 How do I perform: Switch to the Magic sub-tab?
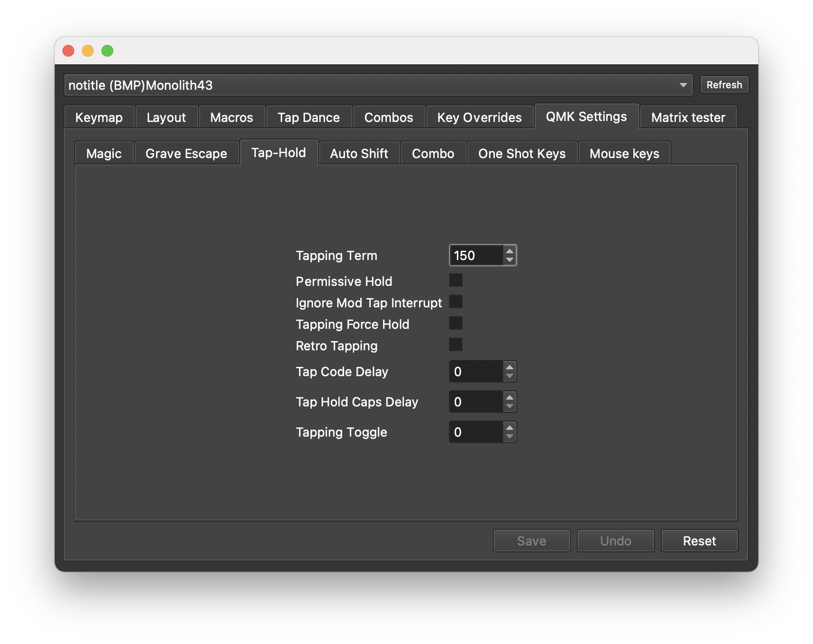(x=104, y=154)
